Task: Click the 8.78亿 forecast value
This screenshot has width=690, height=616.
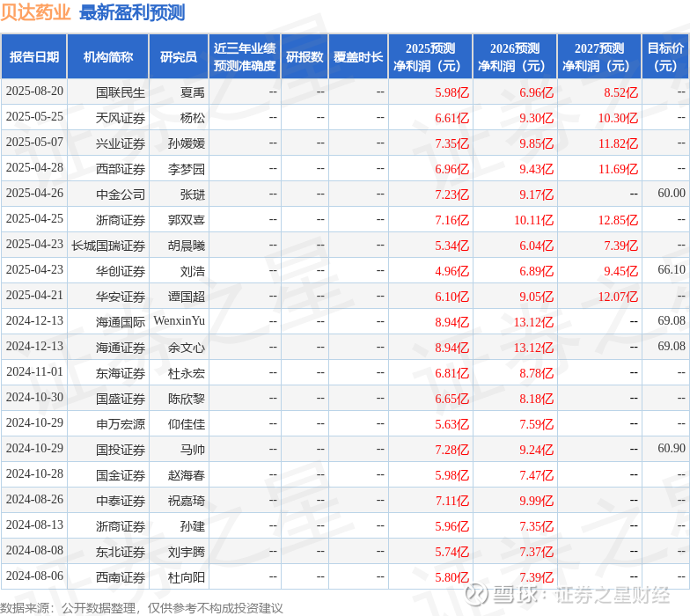Action: click(x=537, y=373)
